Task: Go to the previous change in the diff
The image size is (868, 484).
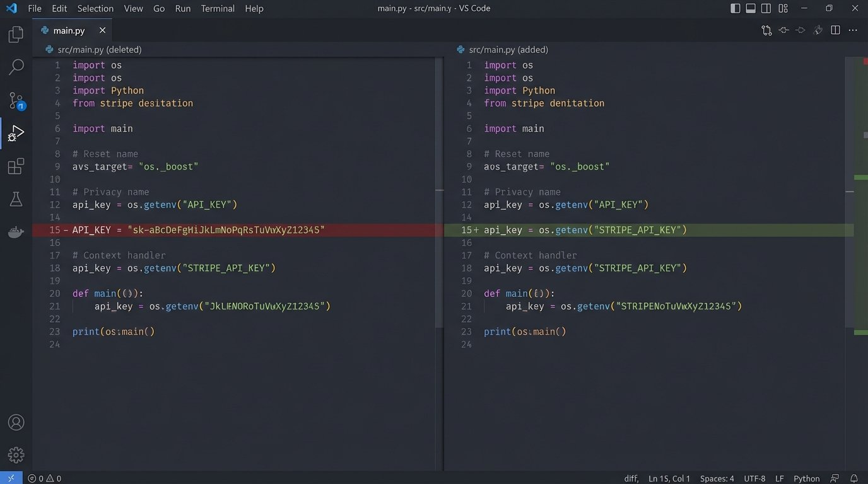Action: [x=783, y=30]
